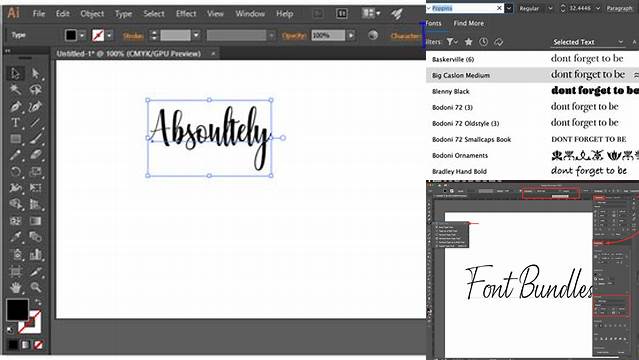Select the Hand tool
The image size is (639, 360).
(x=15, y=287)
